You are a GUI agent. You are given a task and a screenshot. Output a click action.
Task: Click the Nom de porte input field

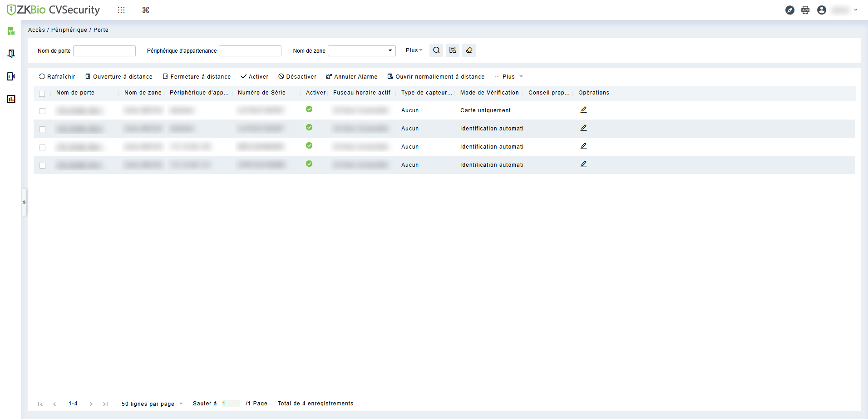[104, 51]
